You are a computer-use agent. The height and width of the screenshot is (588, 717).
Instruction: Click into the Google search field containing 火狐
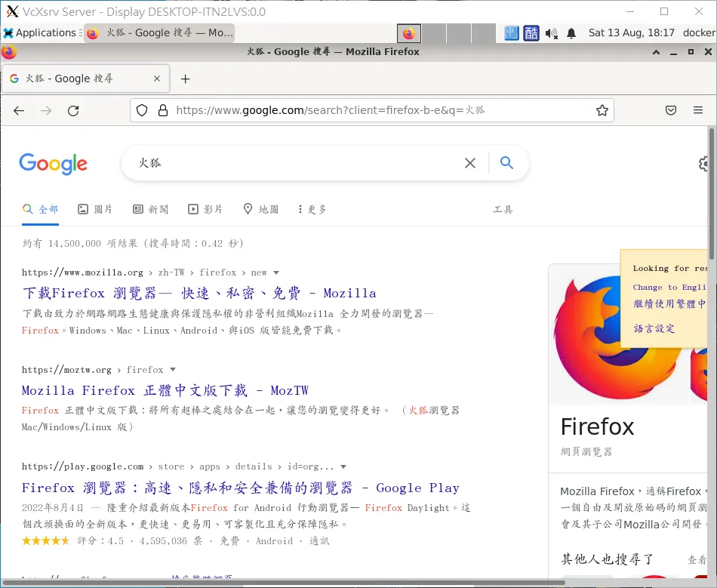pos(297,163)
